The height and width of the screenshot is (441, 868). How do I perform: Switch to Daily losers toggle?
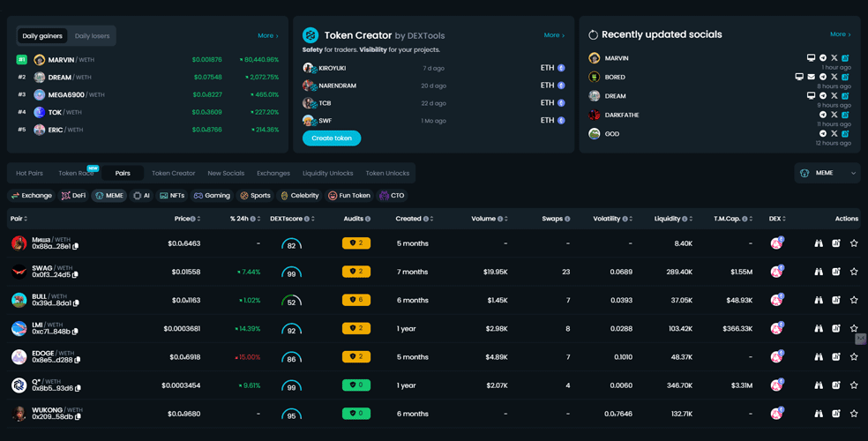coord(92,36)
